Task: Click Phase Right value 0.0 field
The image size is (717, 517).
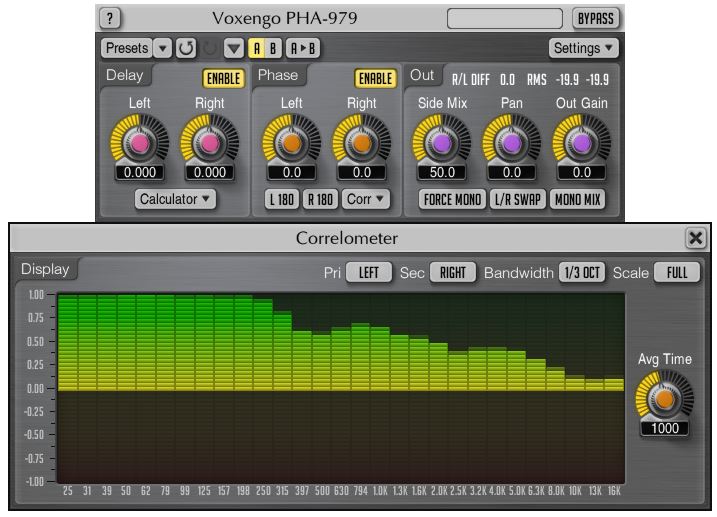Action: pyautogui.click(x=362, y=172)
